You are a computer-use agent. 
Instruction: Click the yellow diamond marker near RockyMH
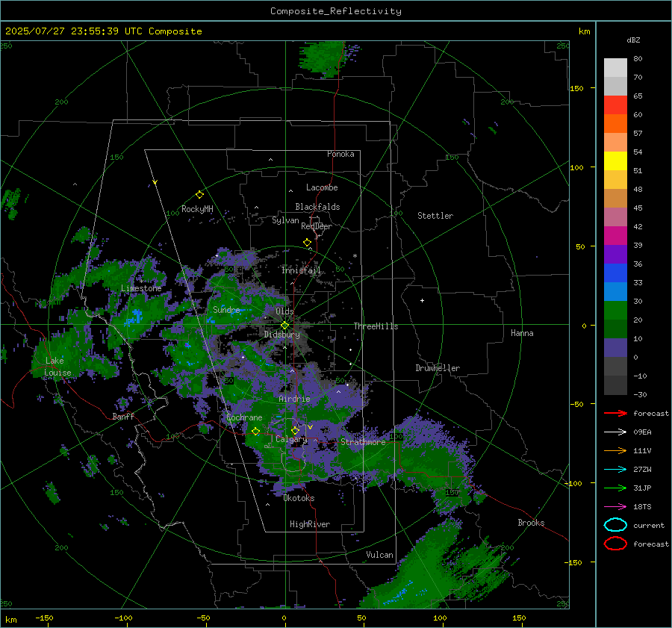click(199, 195)
